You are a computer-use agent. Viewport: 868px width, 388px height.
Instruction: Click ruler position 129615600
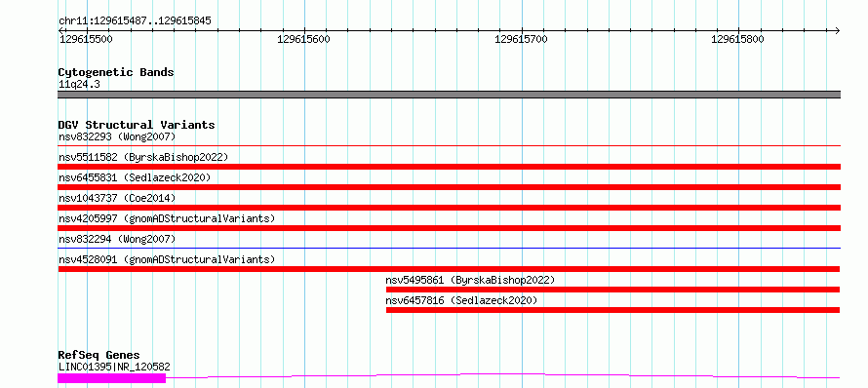tap(304, 39)
